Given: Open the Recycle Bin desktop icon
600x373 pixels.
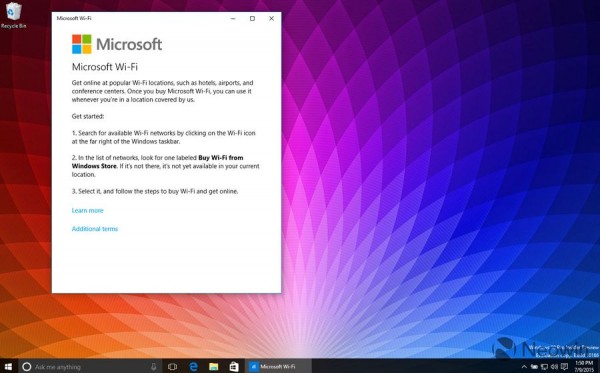Looking at the screenshot, I should [x=13, y=15].
